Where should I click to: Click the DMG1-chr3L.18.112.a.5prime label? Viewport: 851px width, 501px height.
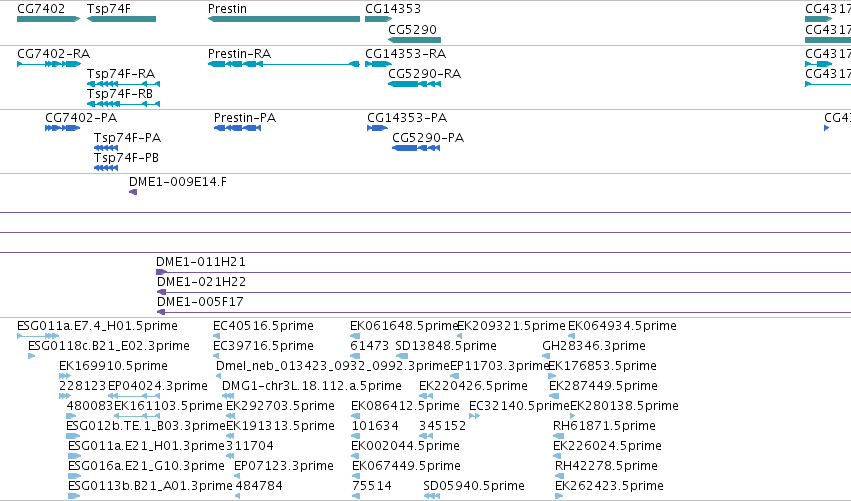tap(312, 386)
